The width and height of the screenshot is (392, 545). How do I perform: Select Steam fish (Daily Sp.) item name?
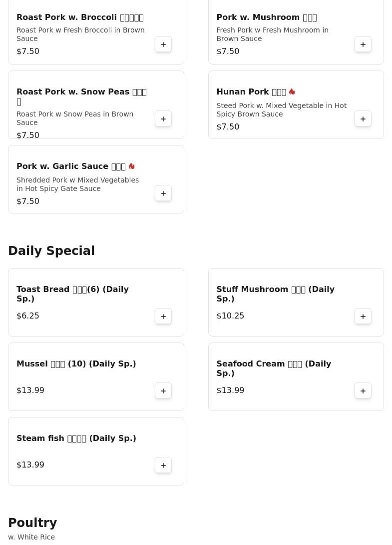76,438
